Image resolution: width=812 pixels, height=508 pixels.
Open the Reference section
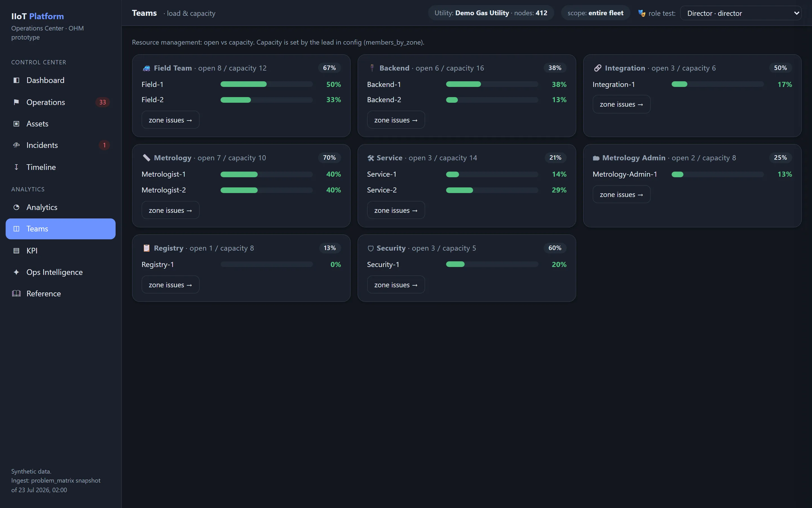(x=61, y=294)
